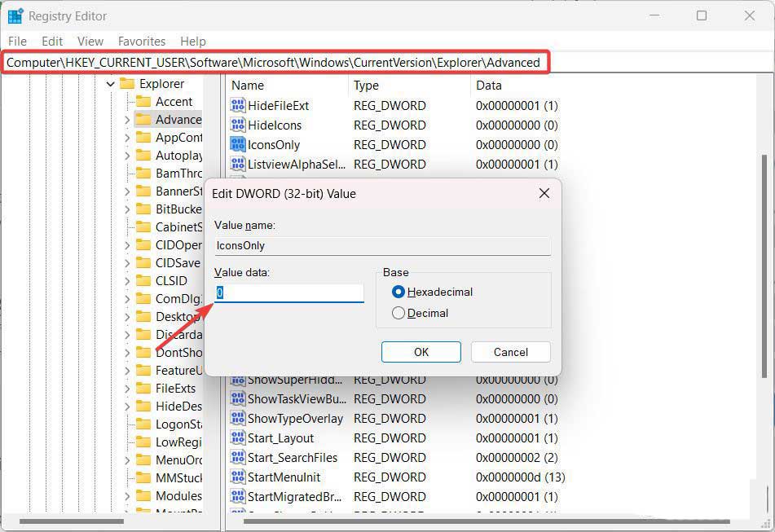The image size is (775, 532).
Task: Open the Favorites menu
Action: [x=141, y=41]
